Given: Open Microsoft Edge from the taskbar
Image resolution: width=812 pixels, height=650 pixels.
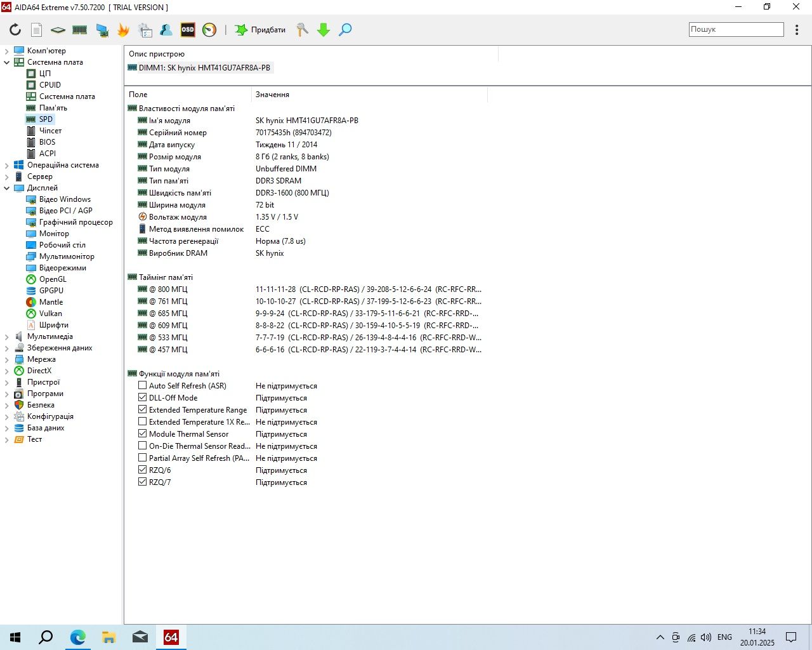Looking at the screenshot, I should (x=77, y=637).
